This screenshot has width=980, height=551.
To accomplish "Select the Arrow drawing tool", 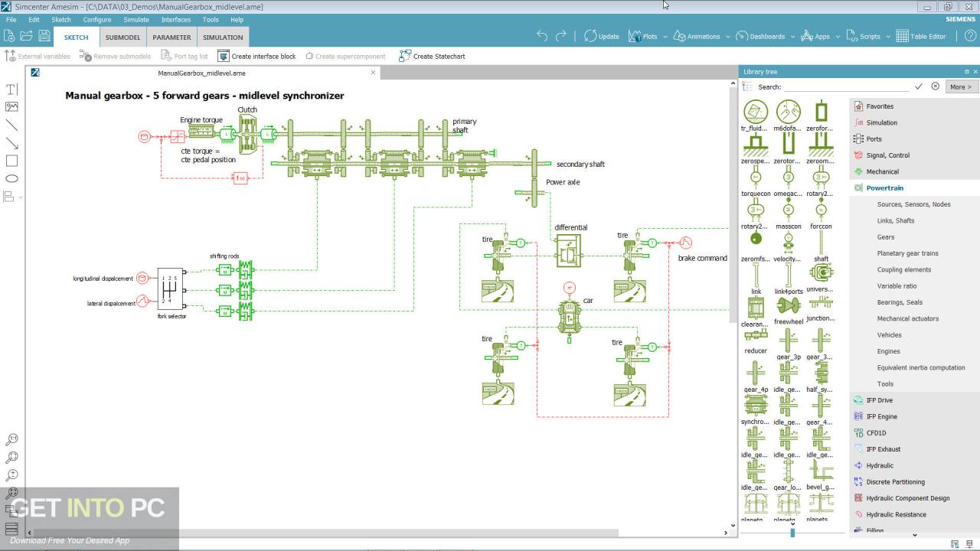I will click(x=11, y=143).
